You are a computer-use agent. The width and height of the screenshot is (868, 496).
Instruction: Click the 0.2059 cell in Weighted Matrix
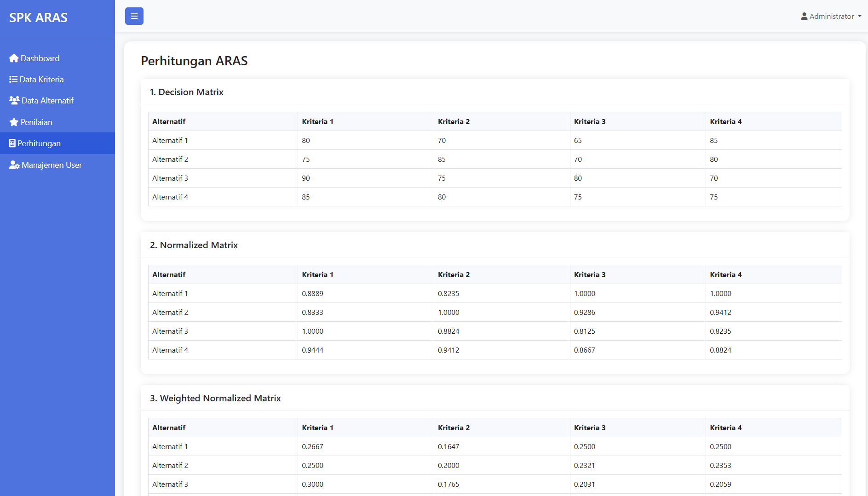click(774, 485)
